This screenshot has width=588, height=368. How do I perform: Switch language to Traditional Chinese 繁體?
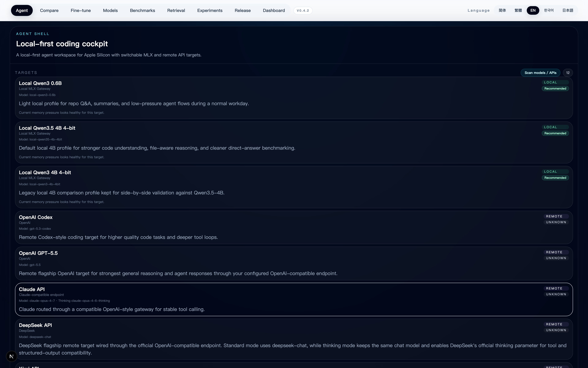[x=518, y=10]
